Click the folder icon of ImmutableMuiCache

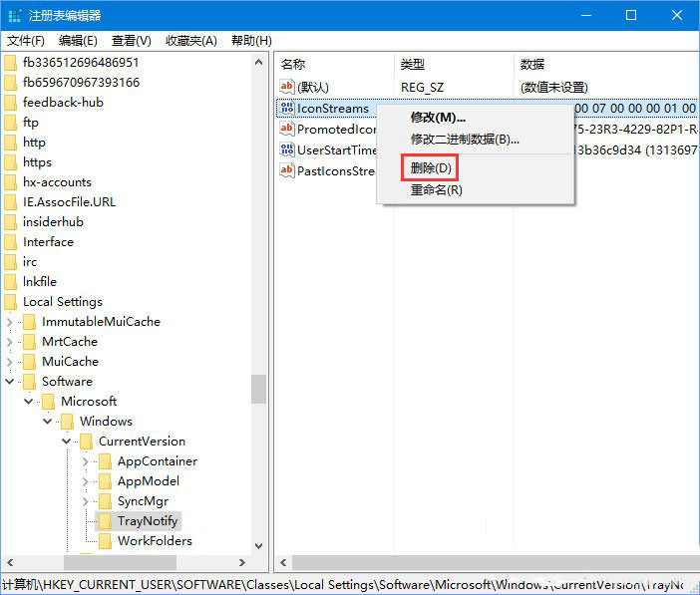tap(30, 322)
